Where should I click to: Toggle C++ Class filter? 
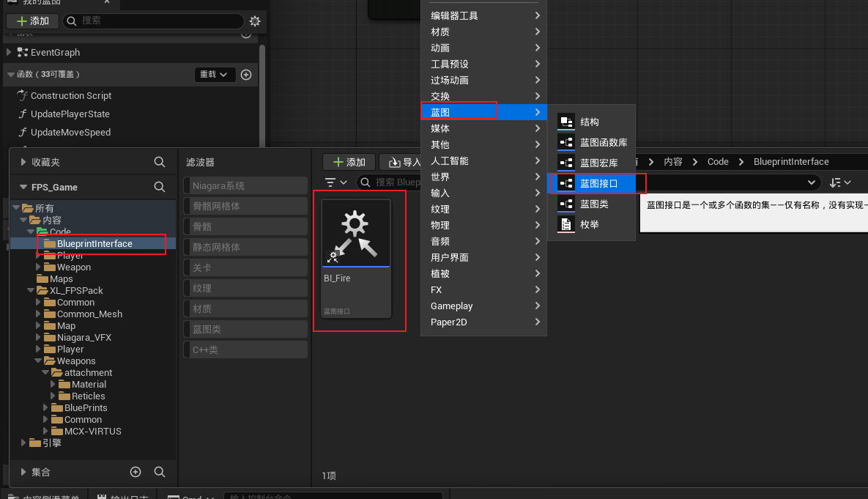click(x=245, y=350)
